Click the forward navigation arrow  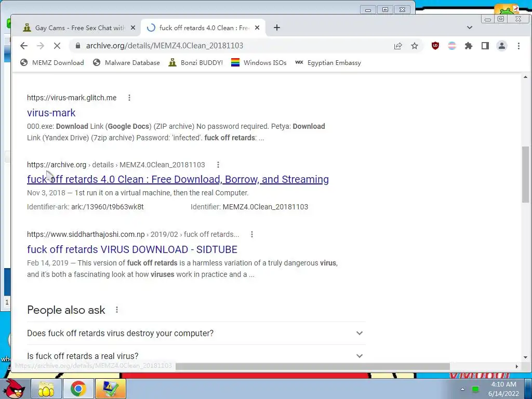coord(41,46)
